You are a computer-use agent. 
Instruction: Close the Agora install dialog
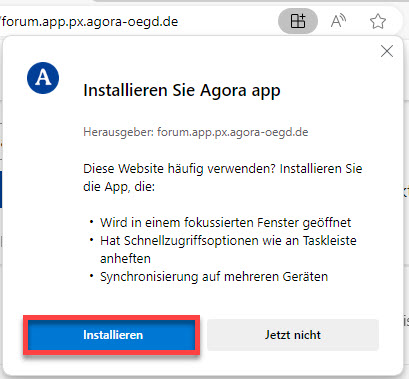click(x=387, y=51)
